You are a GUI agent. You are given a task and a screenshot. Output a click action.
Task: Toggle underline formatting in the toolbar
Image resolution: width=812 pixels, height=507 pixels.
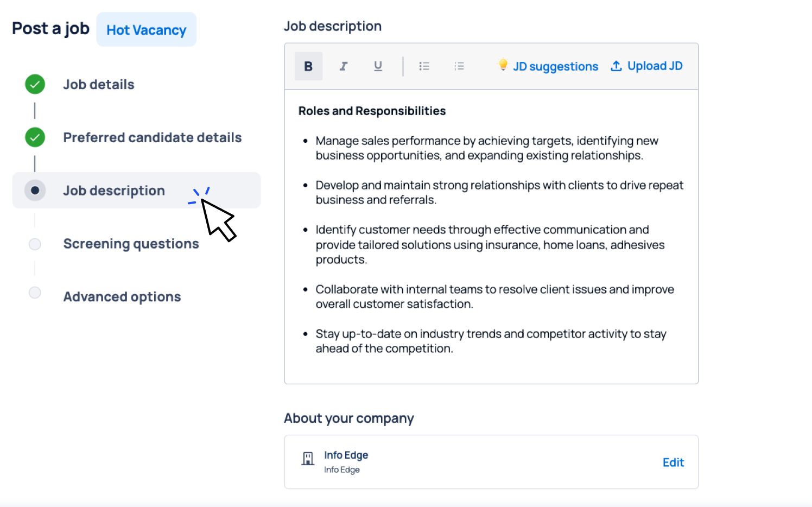(378, 66)
